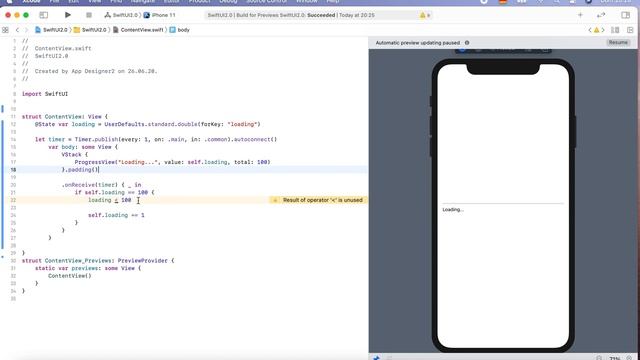The height and width of the screenshot is (360, 640).
Task: Resume automatic preview updating
Action: pos(618,42)
